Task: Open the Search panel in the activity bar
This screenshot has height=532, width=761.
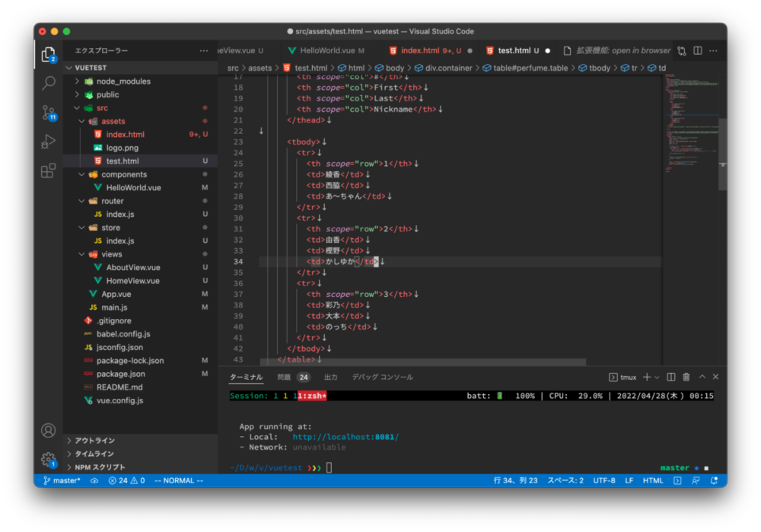Action: coord(48,83)
